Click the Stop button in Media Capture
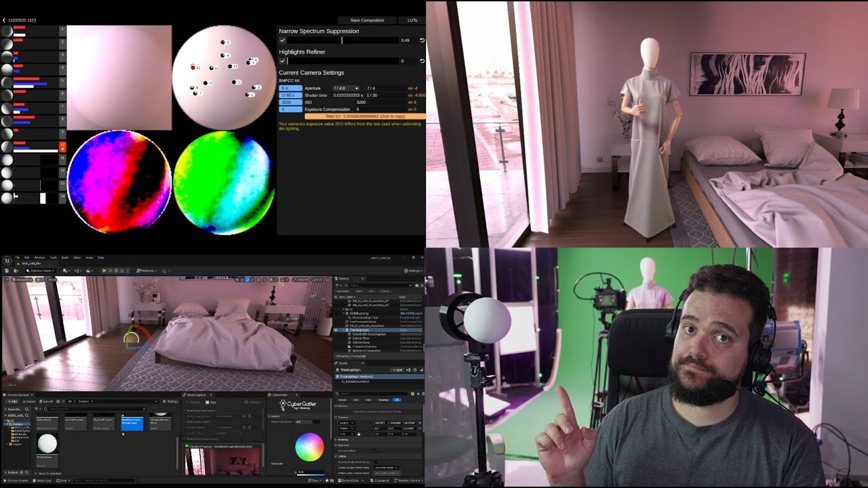The image size is (868, 488). 211,403
